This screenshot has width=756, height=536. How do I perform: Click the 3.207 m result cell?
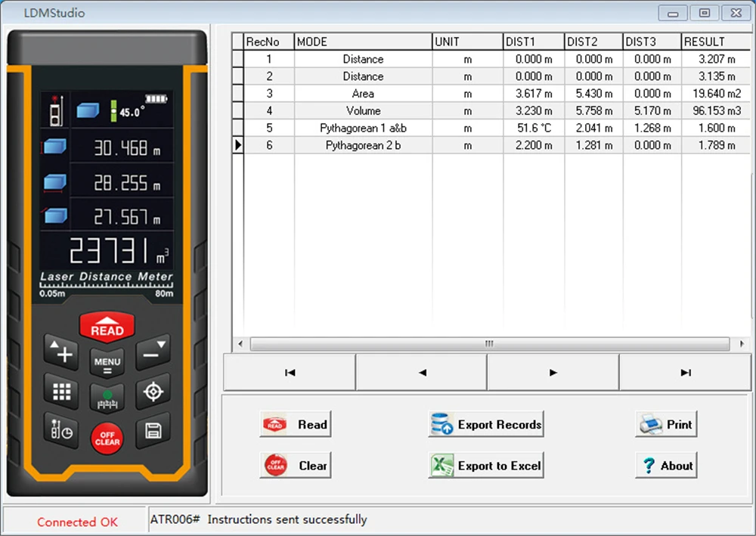[x=717, y=59]
